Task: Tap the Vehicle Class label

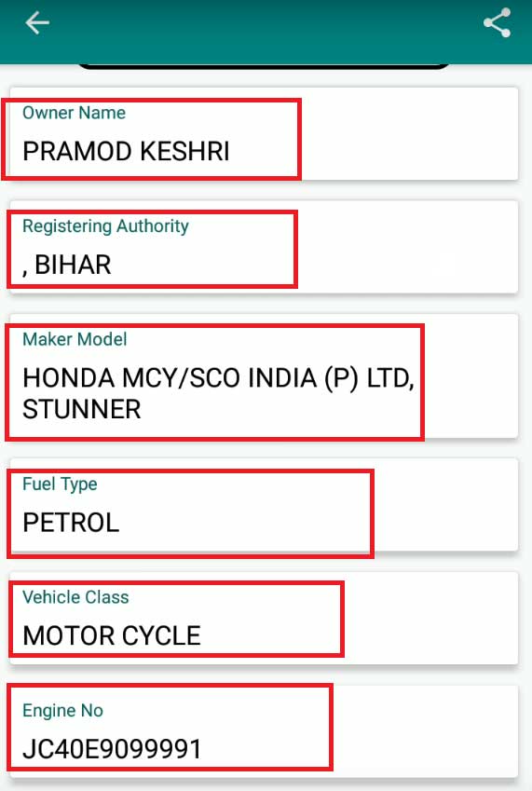Action: point(75,597)
